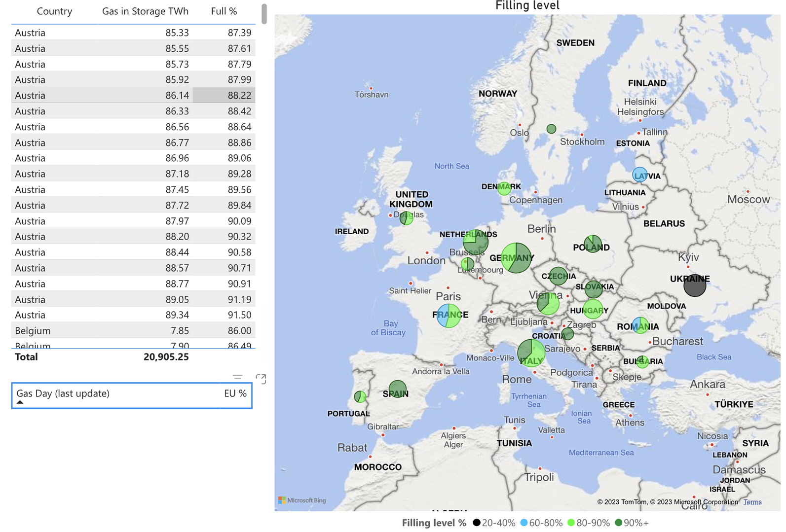
Task: Toggle the 90%+ filling level legend
Action: coord(632,523)
